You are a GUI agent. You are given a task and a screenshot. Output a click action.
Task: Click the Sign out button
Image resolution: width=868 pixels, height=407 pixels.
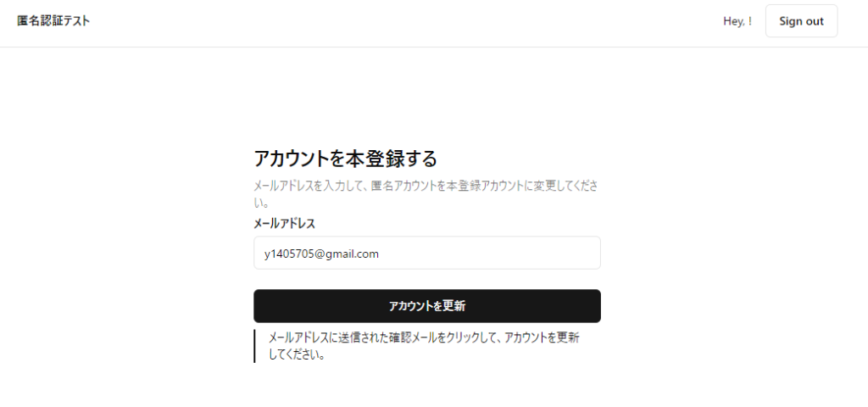[801, 21]
